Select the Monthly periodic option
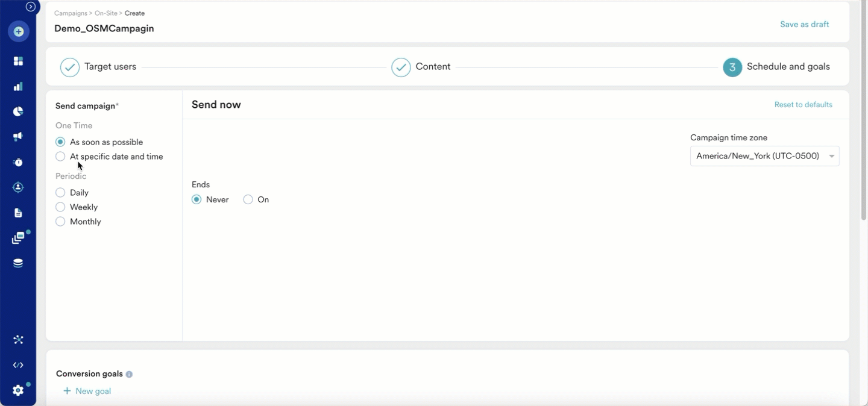This screenshot has width=868, height=406. click(60, 222)
